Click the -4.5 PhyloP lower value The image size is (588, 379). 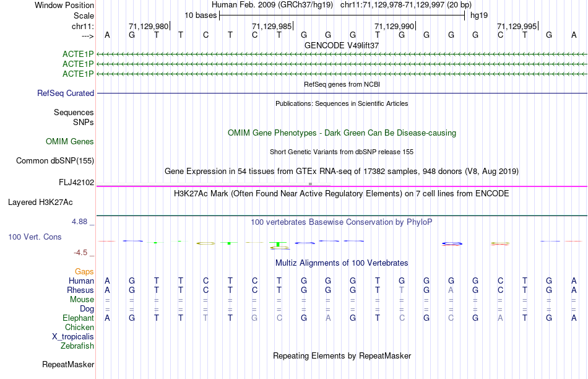[80, 253]
